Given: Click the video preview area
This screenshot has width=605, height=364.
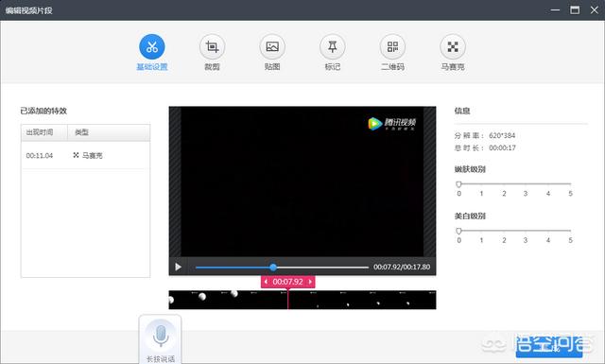Looking at the screenshot, I should coord(302,182).
